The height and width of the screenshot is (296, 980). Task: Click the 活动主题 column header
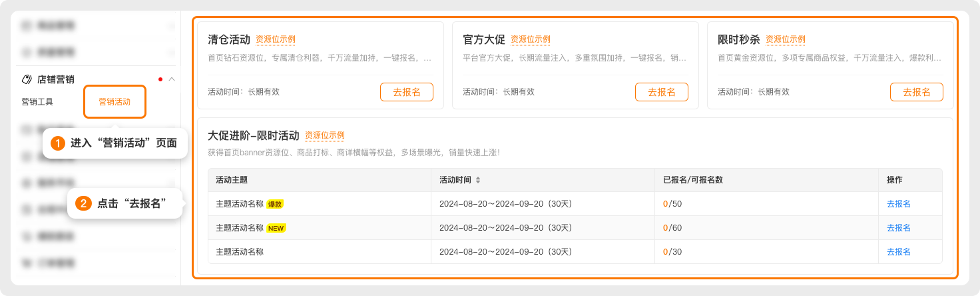pos(232,180)
